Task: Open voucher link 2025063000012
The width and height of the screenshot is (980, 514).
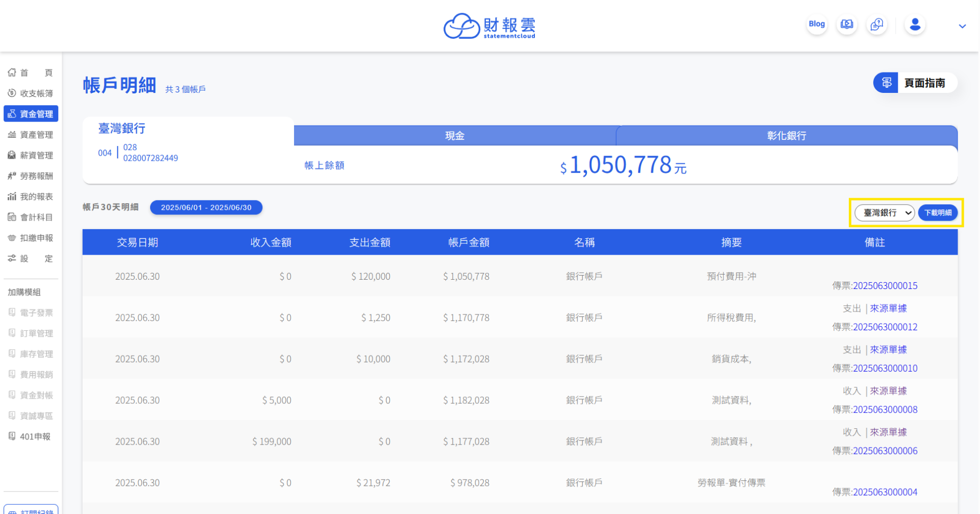Action: [886, 327]
